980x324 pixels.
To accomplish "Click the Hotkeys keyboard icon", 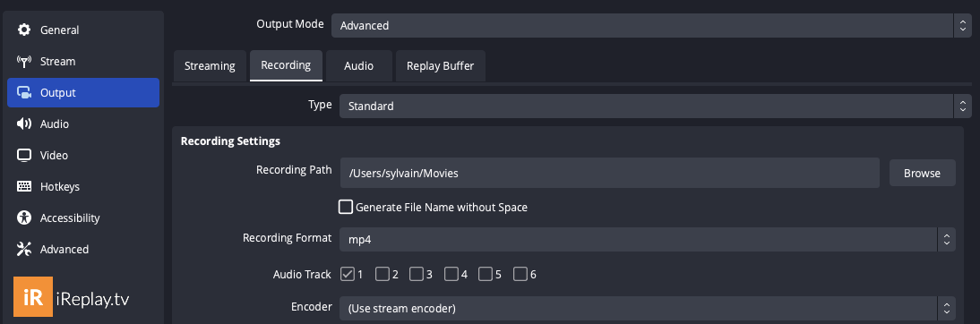I will [24, 186].
